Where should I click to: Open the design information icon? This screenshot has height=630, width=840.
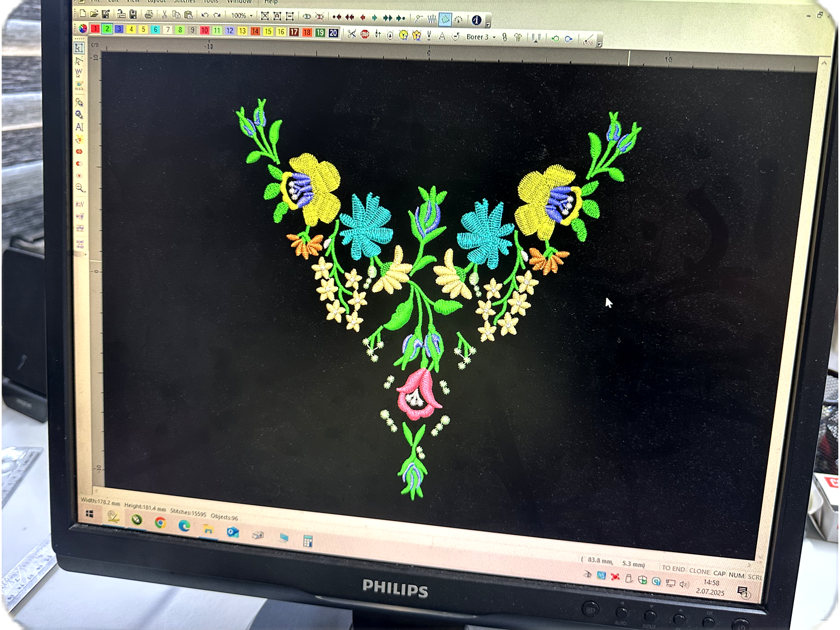tap(477, 20)
